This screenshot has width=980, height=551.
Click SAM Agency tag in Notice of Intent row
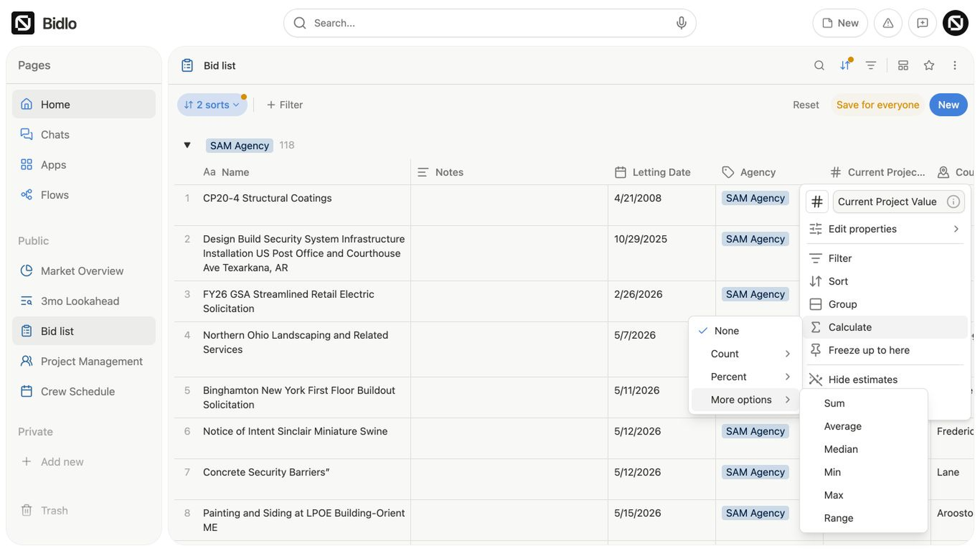pyautogui.click(x=755, y=431)
